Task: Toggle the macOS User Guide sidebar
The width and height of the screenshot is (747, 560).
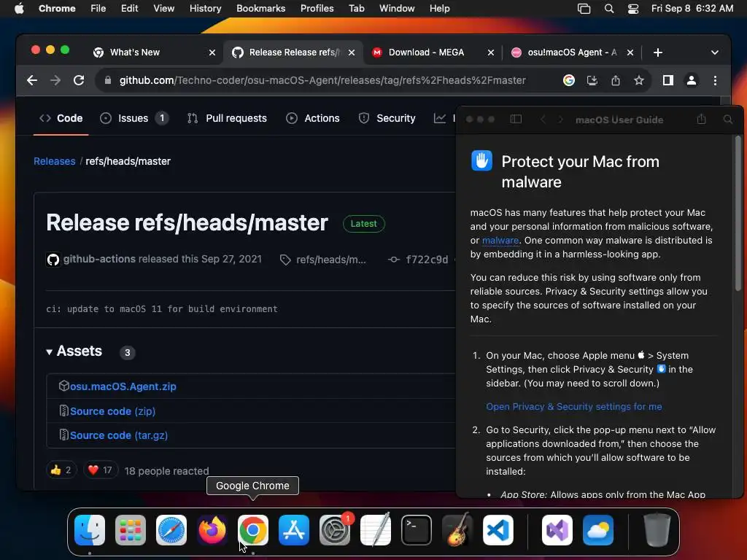Action: [x=516, y=119]
